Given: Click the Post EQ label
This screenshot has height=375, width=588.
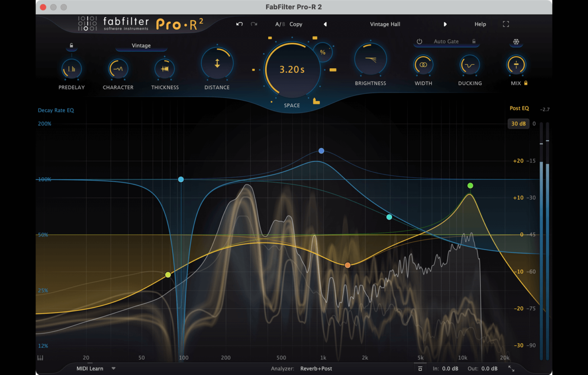Looking at the screenshot, I should pyautogui.click(x=519, y=108).
